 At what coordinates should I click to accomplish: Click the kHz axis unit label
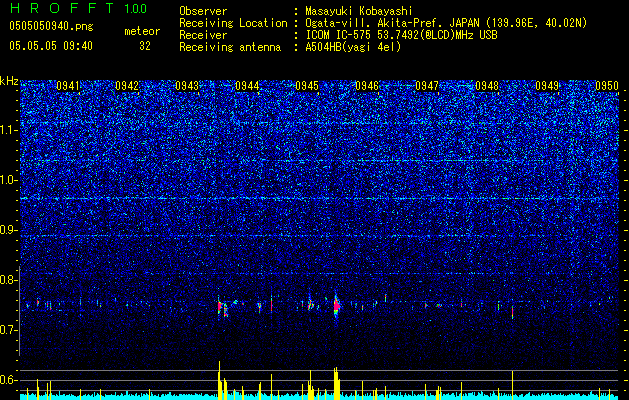[9, 81]
